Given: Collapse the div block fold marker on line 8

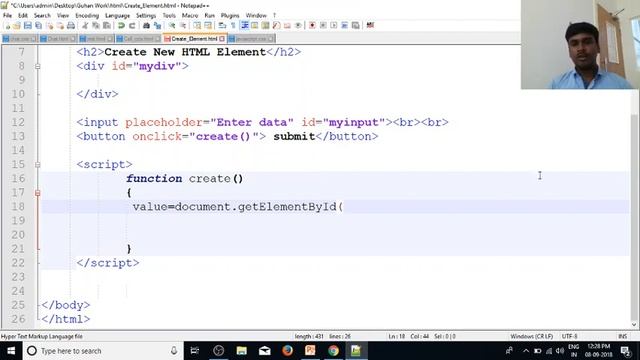Looking at the screenshot, I should click(x=38, y=66).
